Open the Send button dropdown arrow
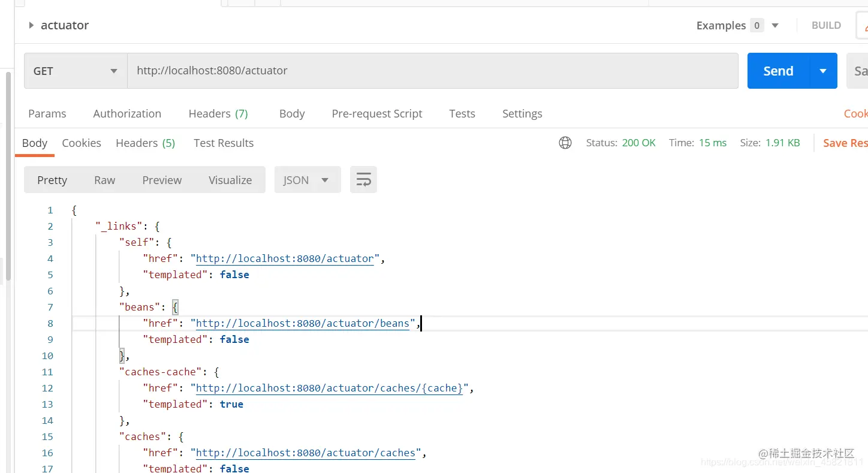The width and height of the screenshot is (868, 473). point(823,71)
